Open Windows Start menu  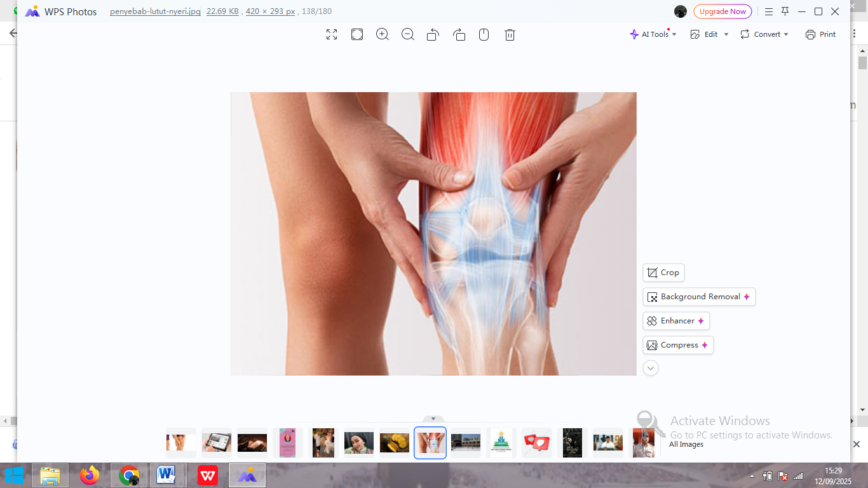click(14, 475)
